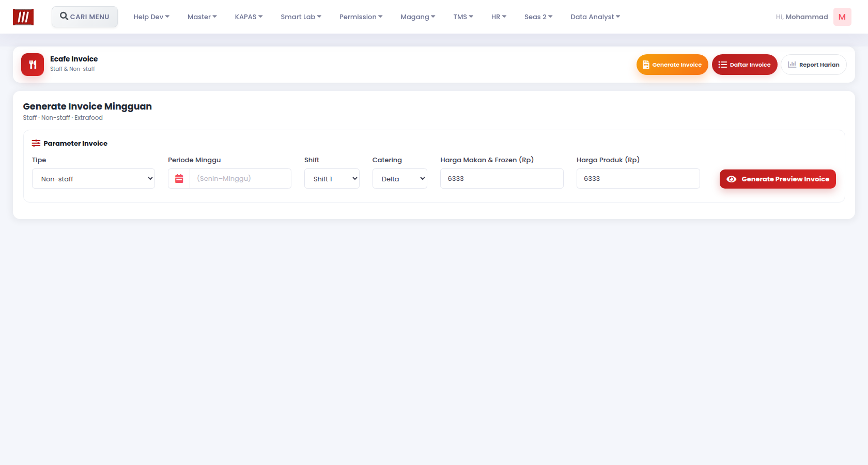
Task: Click the Daftar Invoice button
Action: [745, 65]
